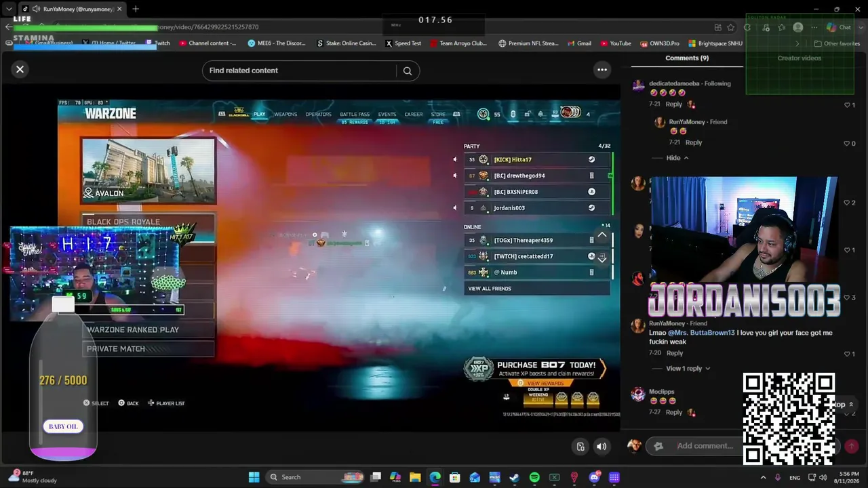Close the TikTok video viewer
Viewport: 868px width, 488px height.
point(20,69)
